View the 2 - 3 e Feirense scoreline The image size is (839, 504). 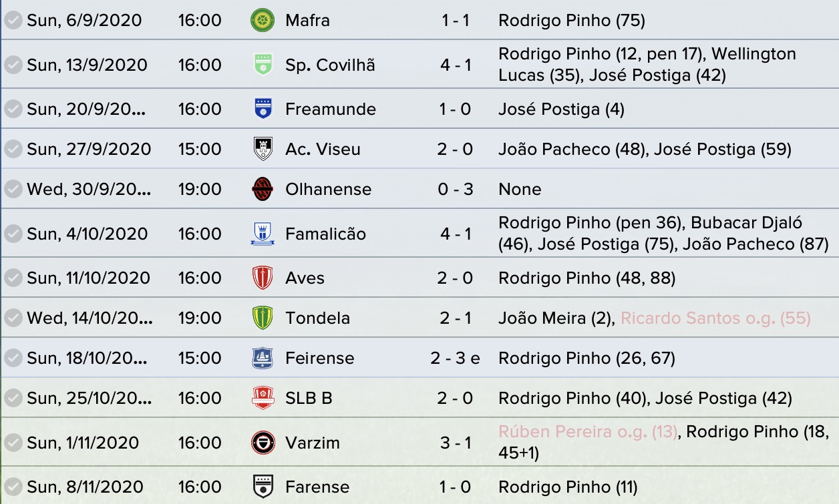coord(455,358)
